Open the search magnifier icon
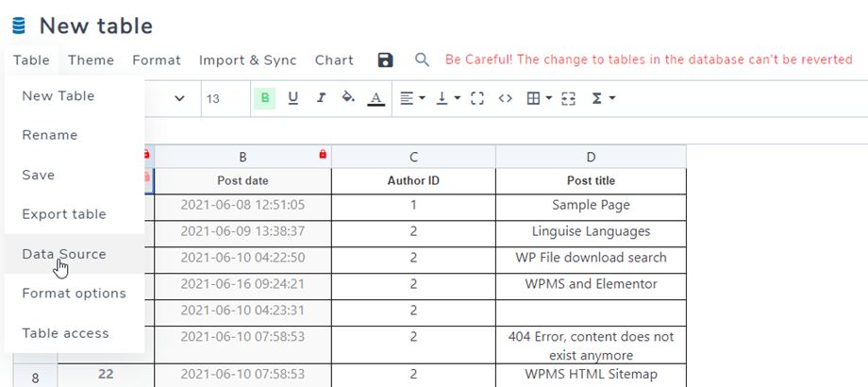Image resolution: width=868 pixels, height=387 pixels. [x=423, y=59]
